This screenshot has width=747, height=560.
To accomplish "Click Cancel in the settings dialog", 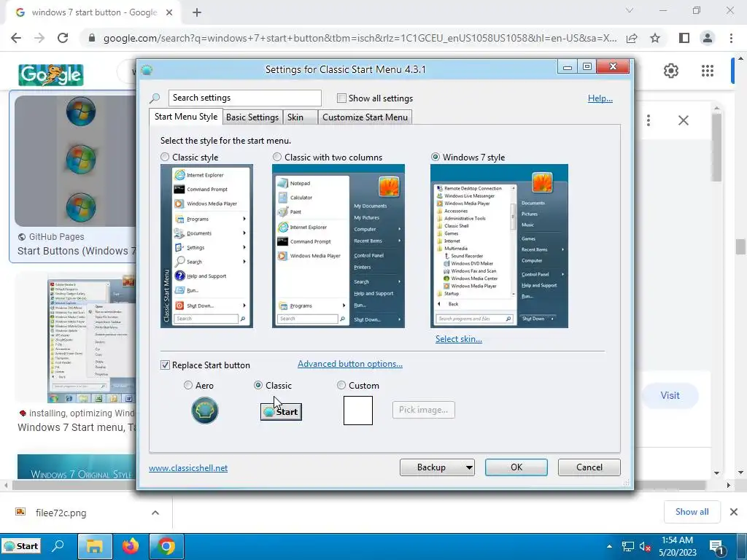I will click(589, 467).
